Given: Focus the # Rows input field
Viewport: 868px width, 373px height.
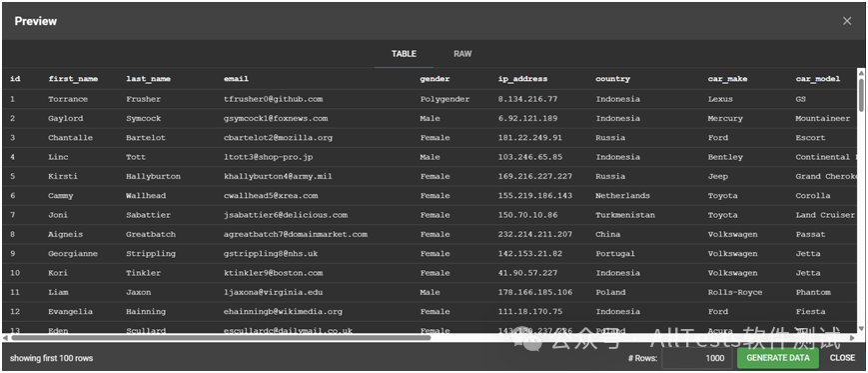Looking at the screenshot, I should tap(697, 358).
